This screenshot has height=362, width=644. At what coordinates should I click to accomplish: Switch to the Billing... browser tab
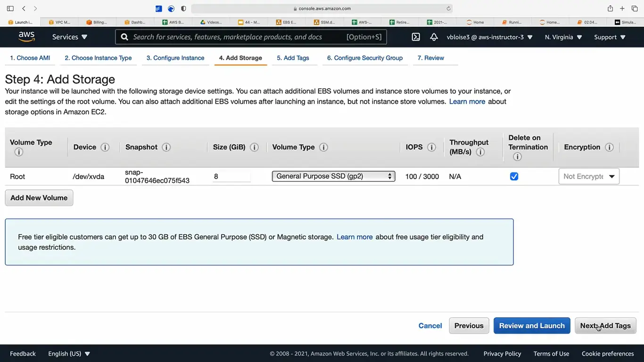[96, 22]
